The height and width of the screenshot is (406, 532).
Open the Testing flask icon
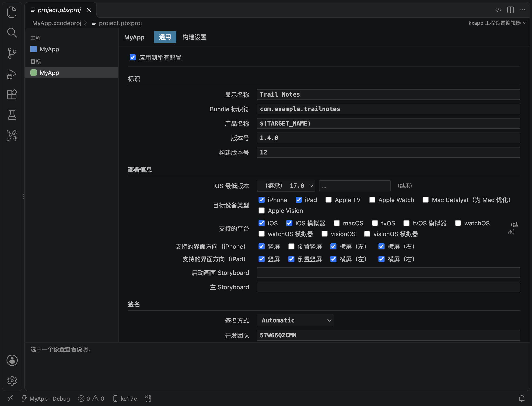[12, 115]
